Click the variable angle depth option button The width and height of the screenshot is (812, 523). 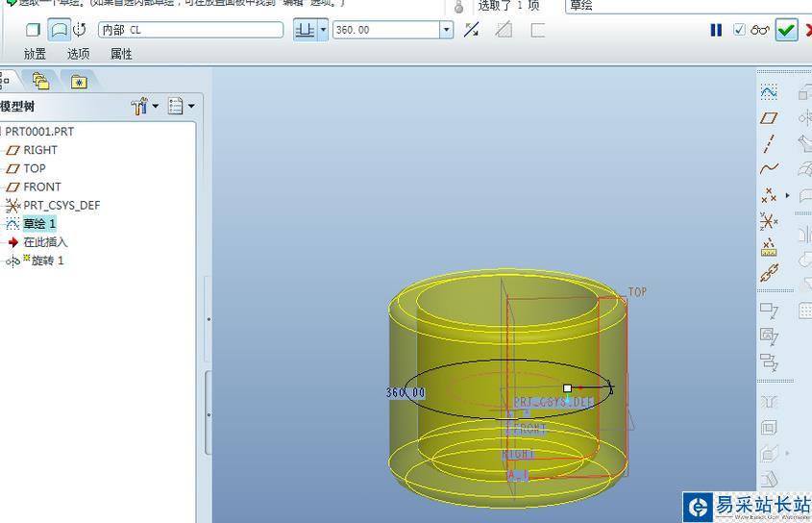click(305, 30)
